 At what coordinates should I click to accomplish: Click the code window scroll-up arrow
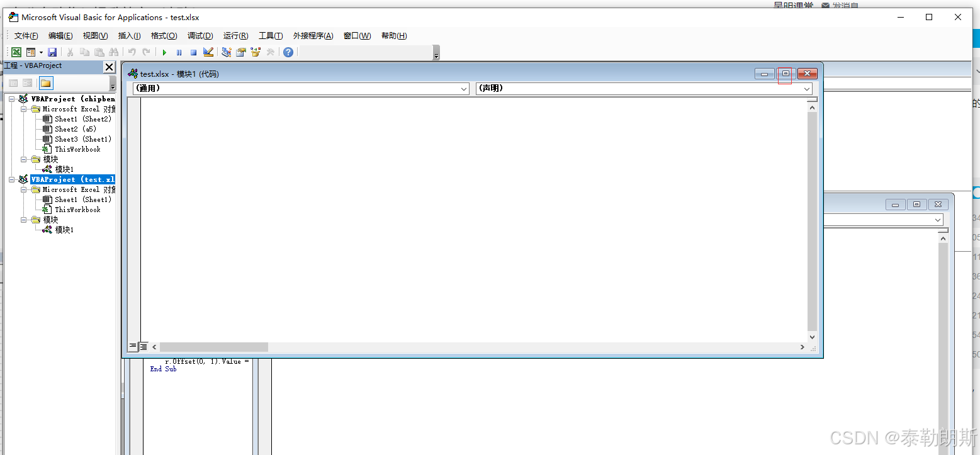point(812,108)
